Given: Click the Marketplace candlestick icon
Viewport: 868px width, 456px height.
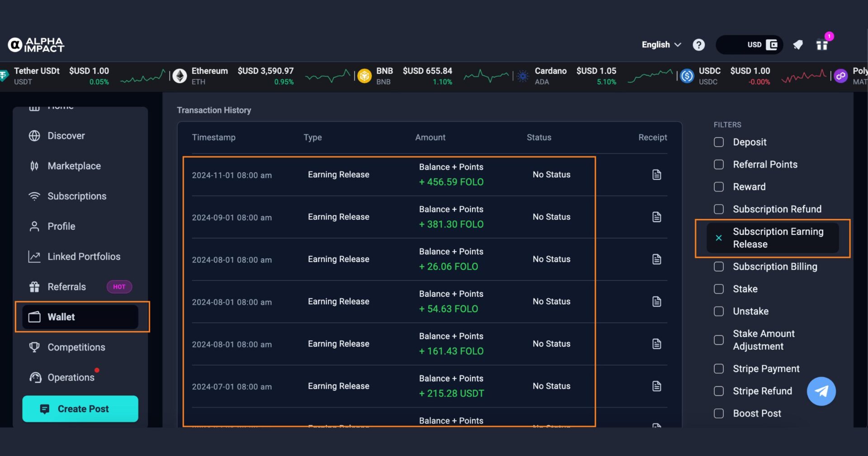Looking at the screenshot, I should (34, 166).
